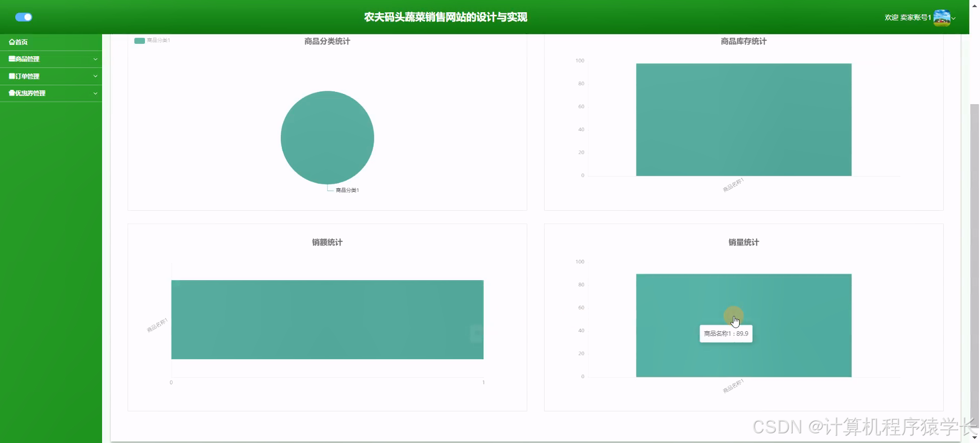Viewport: 980px width, 443px height.
Task: Click the bar in 商品库存统计 chart
Action: click(x=744, y=119)
